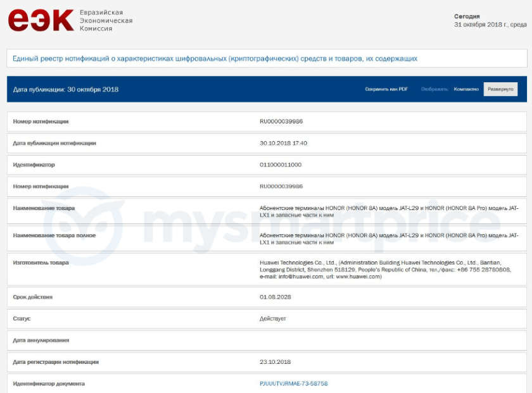Click identifier value 011000011000
The height and width of the screenshot is (393, 532).
tap(280, 165)
